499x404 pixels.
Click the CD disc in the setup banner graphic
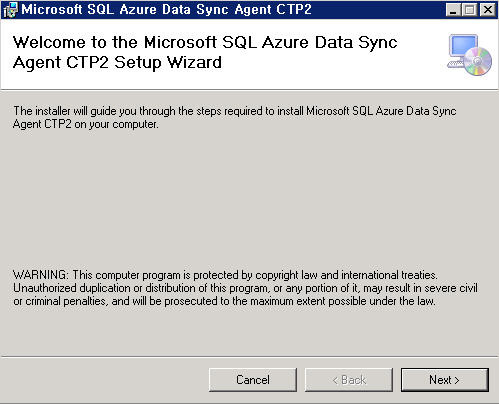coord(478,62)
